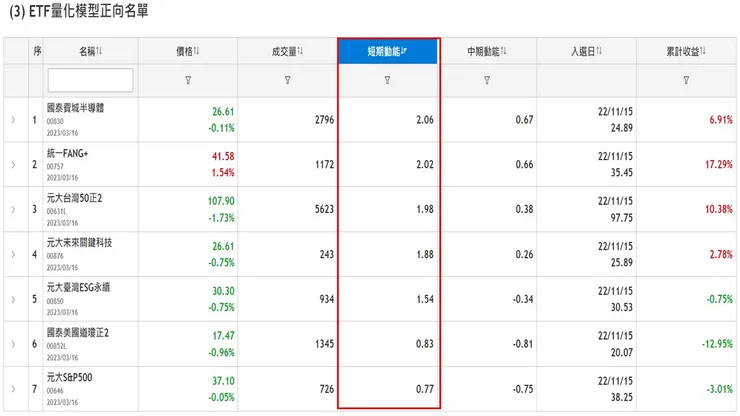Sort table by 入選日 column header

click(x=586, y=51)
